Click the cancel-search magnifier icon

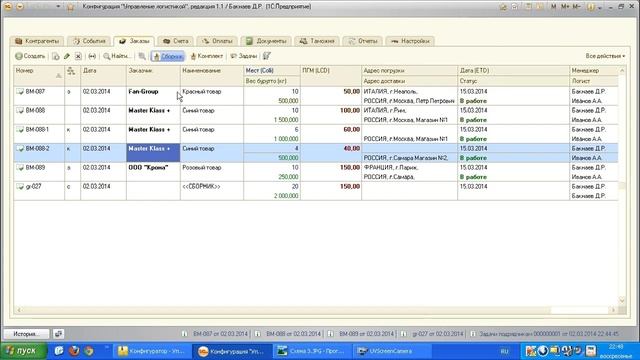coord(142,56)
